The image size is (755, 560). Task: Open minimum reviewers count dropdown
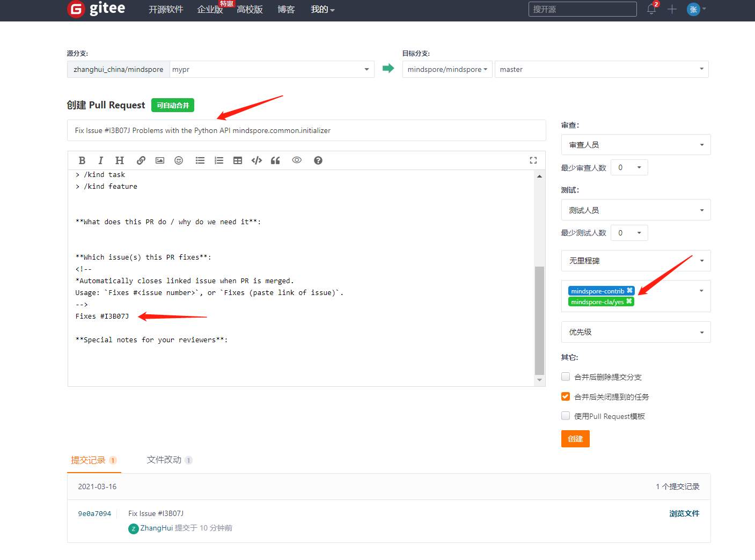click(x=629, y=167)
